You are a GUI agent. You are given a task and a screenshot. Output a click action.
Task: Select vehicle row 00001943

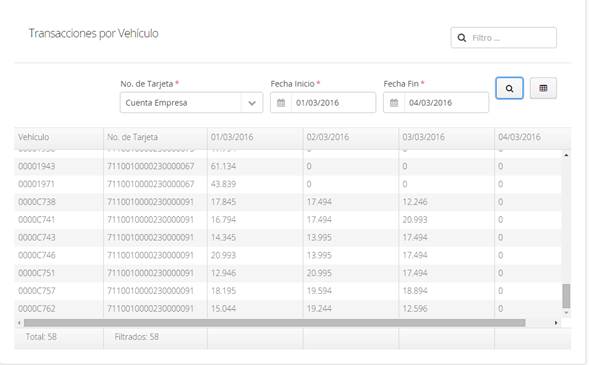tap(288, 166)
